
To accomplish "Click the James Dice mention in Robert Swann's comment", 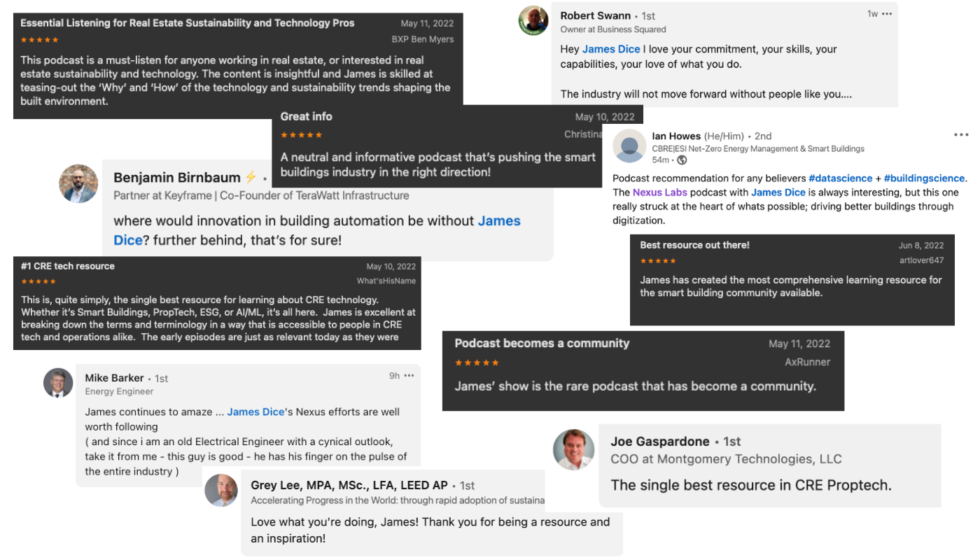I will (x=611, y=49).
